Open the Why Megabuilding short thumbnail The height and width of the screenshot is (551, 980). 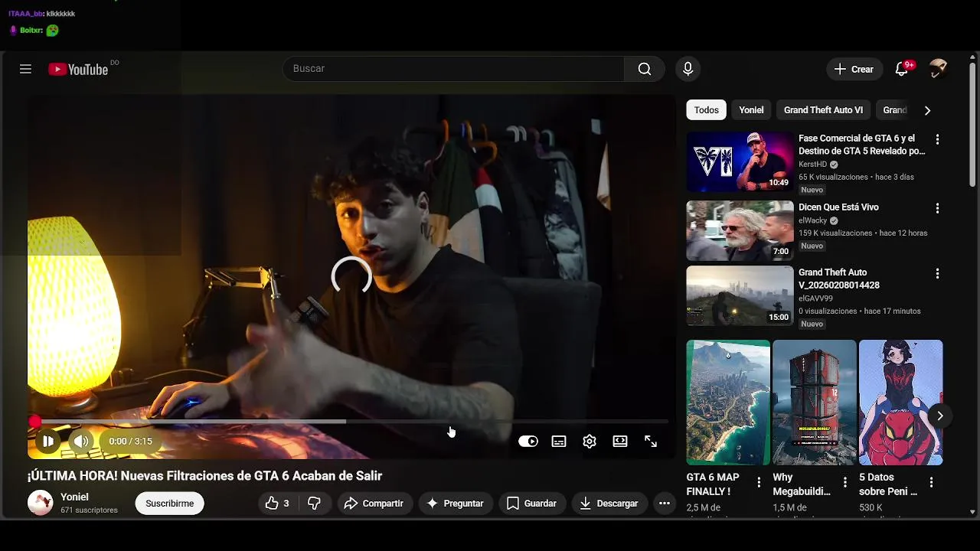pyautogui.click(x=815, y=403)
